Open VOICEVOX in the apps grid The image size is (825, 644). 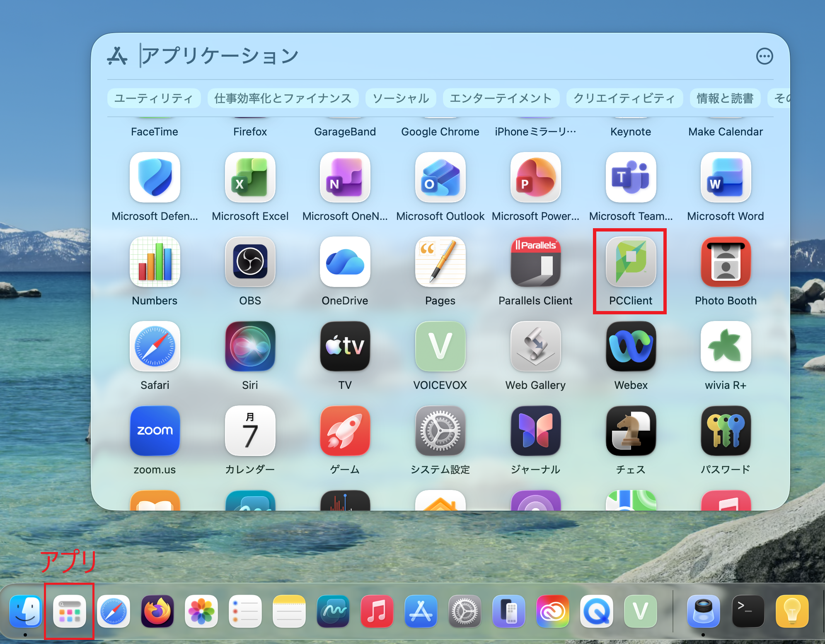[x=440, y=346]
